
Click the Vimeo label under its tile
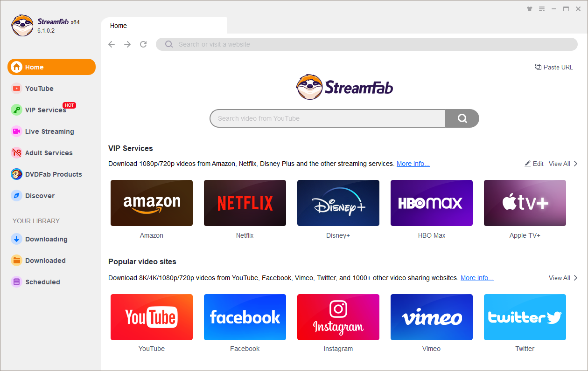432,349
